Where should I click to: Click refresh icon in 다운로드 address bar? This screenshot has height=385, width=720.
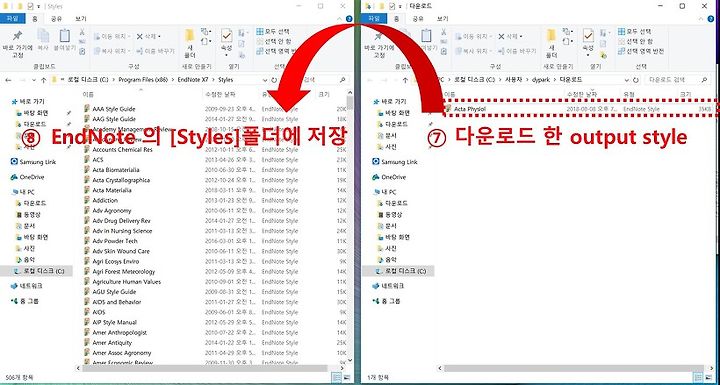click(x=636, y=80)
